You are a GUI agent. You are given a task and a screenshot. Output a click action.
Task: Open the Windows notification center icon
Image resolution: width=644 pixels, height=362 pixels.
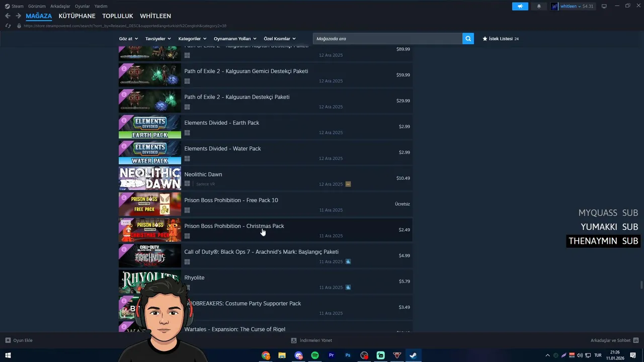coord(633,355)
